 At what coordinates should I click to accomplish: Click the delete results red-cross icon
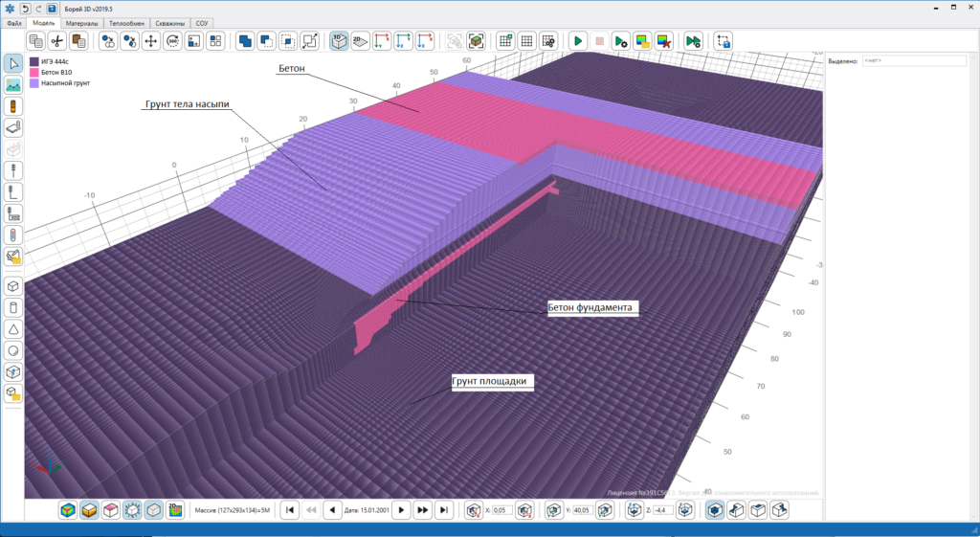[664, 41]
